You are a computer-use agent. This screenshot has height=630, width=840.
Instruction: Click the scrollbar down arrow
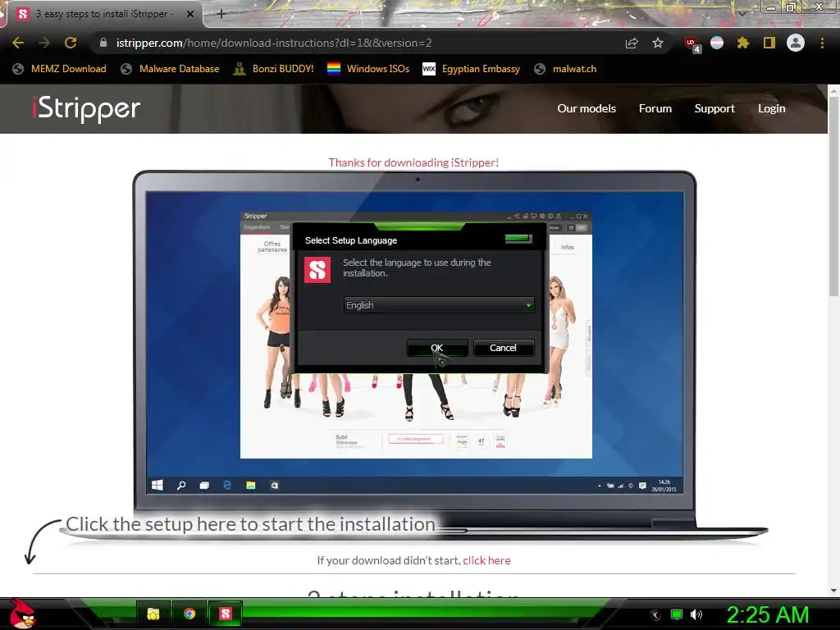pyautogui.click(x=833, y=591)
